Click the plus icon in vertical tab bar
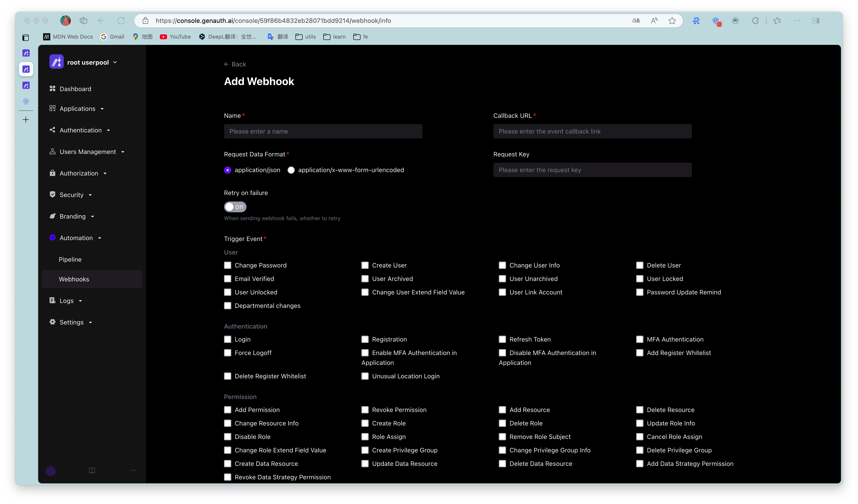Image resolution: width=858 pixels, height=504 pixels. pos(26,120)
